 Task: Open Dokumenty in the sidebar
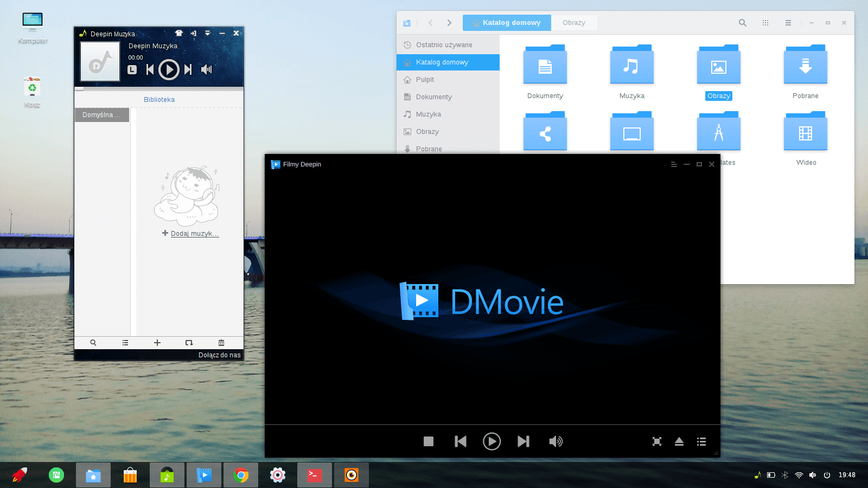(448, 97)
